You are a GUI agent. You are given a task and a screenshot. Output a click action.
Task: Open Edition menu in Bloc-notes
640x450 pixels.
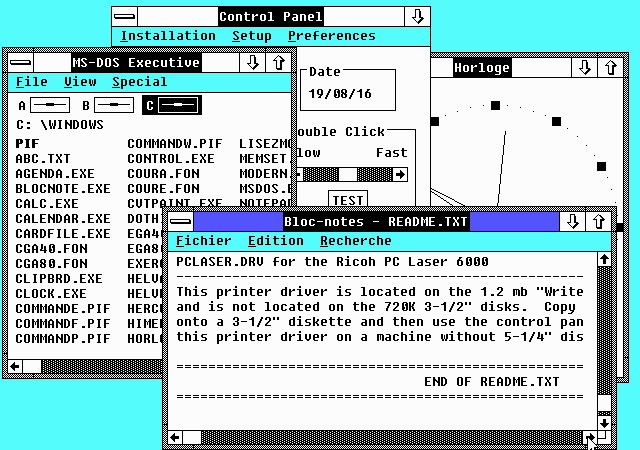pos(276,241)
